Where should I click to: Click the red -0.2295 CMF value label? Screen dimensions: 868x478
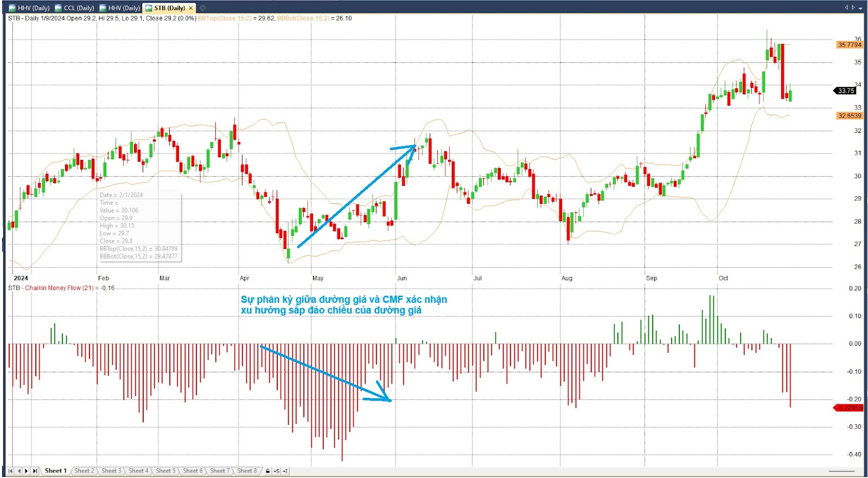tap(848, 408)
